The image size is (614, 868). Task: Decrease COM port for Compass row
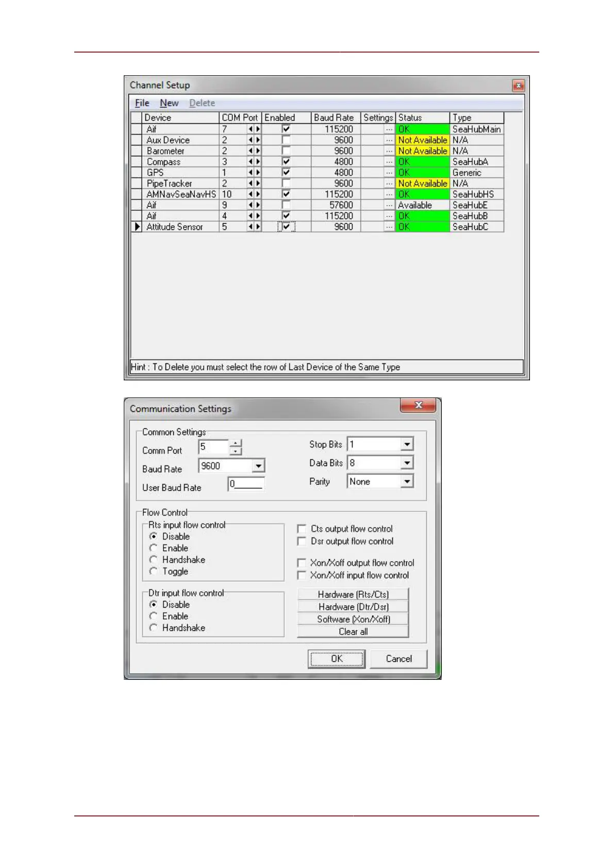pos(251,161)
